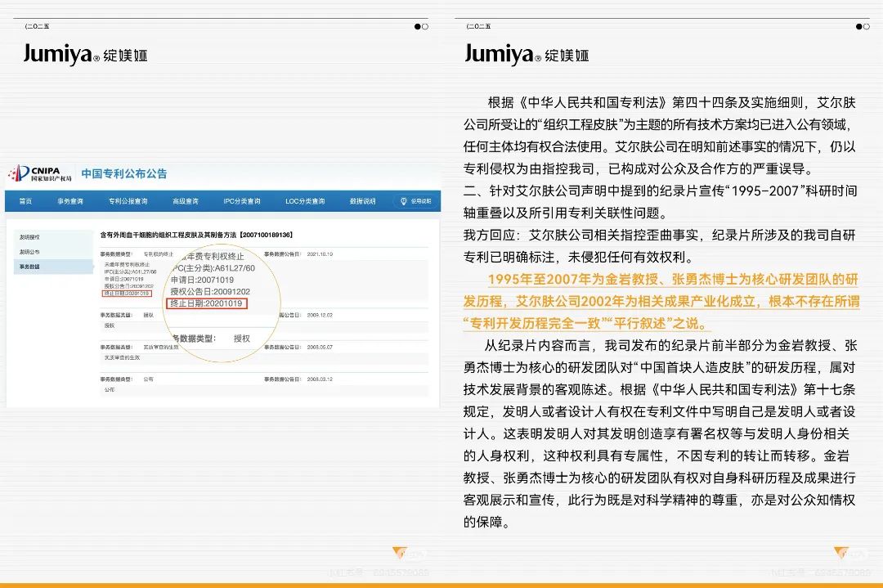Open the 专利公报查询 navigation tab
883x588 pixels.
pyautogui.click(x=128, y=201)
